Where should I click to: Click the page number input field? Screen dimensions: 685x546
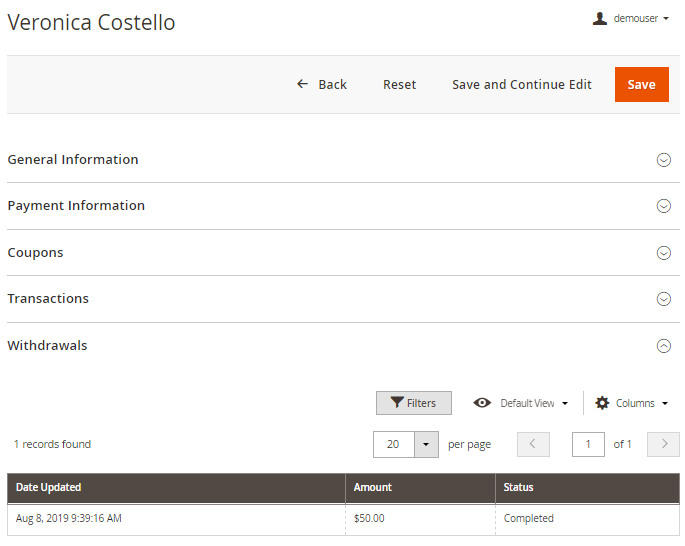[588, 444]
